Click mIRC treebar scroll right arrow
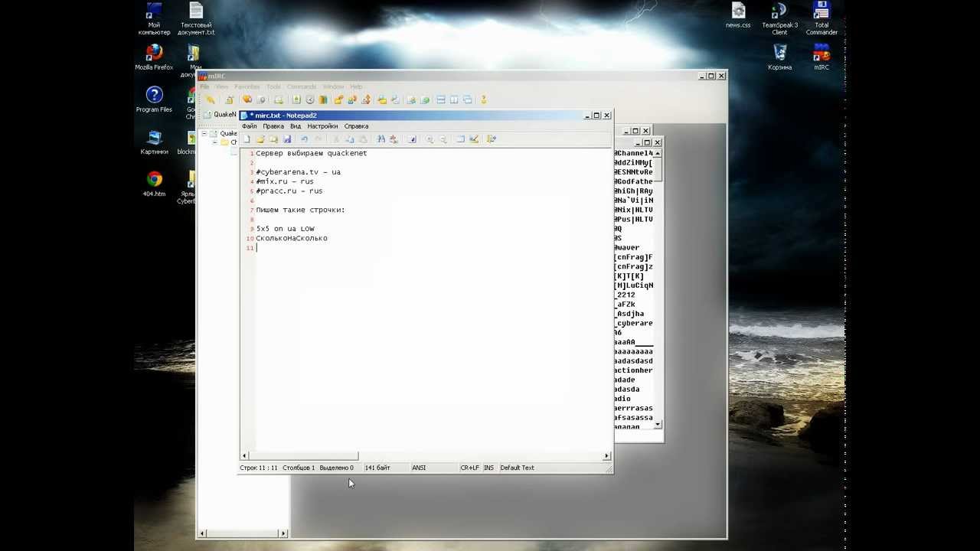The image size is (980, 551). (283, 533)
